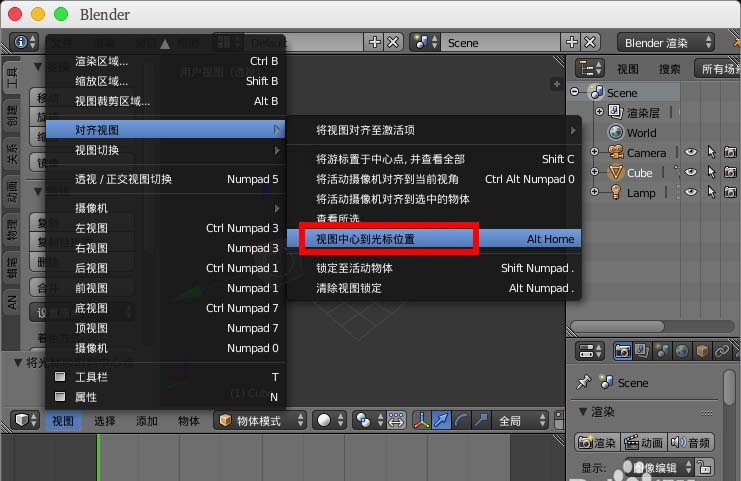Toggle Cube selectability arrow

(x=711, y=172)
